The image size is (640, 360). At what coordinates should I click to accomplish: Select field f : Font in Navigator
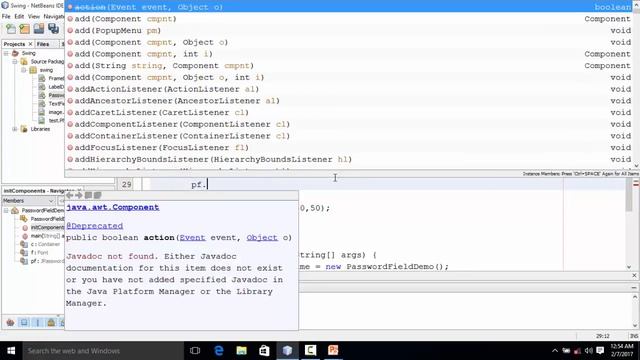39,253
